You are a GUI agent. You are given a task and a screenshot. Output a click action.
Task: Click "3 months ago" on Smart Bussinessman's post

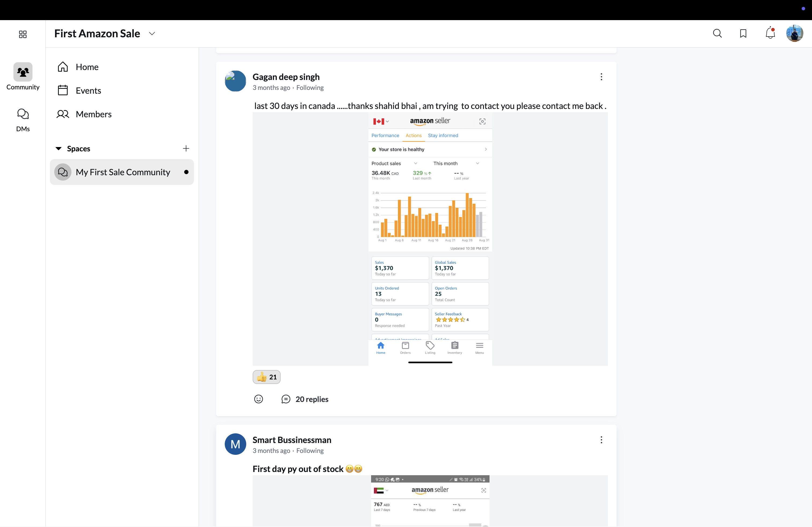(x=271, y=451)
